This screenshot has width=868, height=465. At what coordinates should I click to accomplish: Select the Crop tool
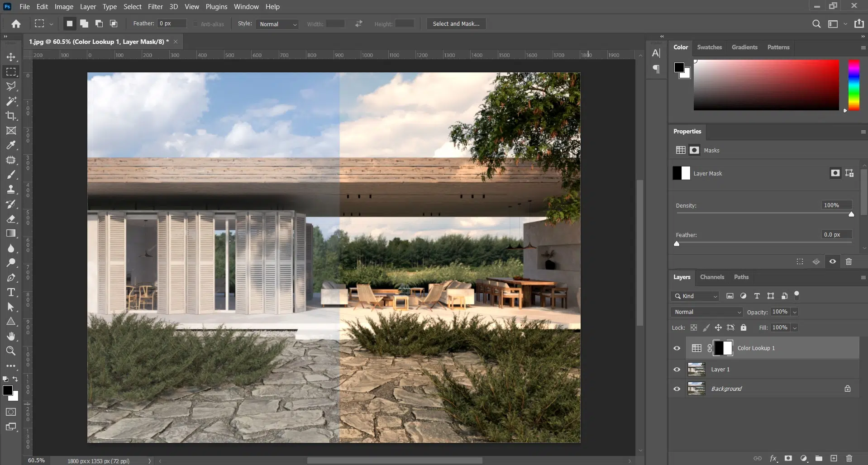pos(11,116)
